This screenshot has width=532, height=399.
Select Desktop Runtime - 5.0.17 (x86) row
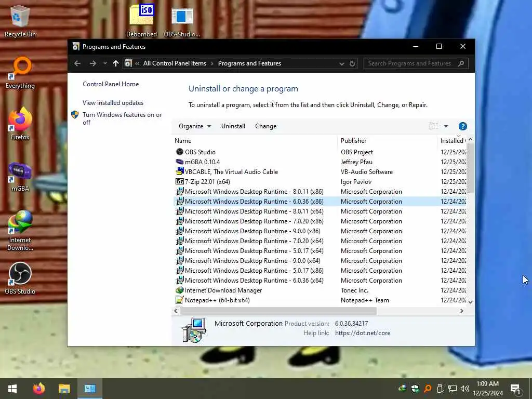click(x=320, y=270)
